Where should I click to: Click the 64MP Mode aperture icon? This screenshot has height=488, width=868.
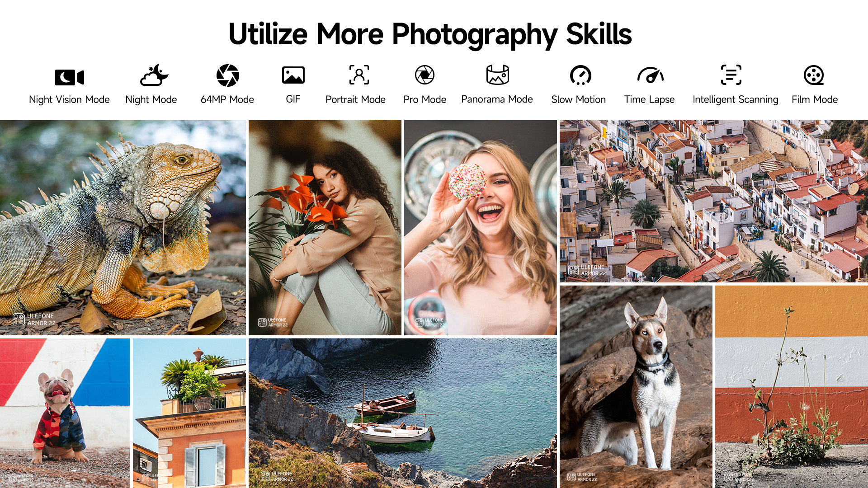[x=227, y=75]
